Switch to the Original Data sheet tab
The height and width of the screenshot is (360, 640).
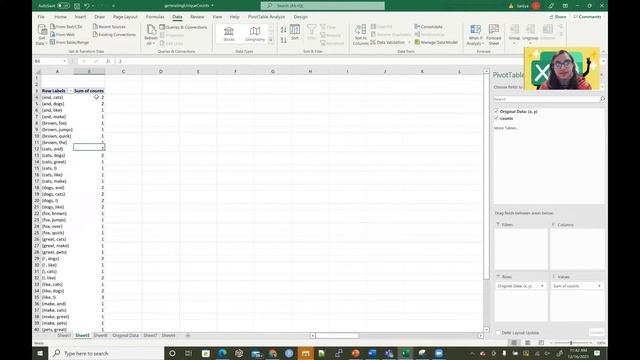click(x=125, y=335)
